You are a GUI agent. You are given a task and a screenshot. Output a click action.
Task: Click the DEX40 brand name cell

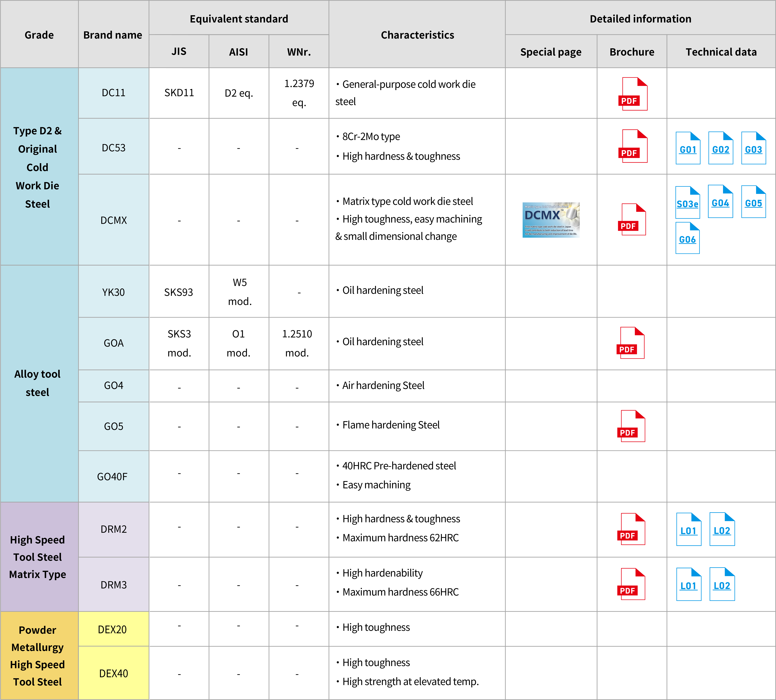[114, 673]
